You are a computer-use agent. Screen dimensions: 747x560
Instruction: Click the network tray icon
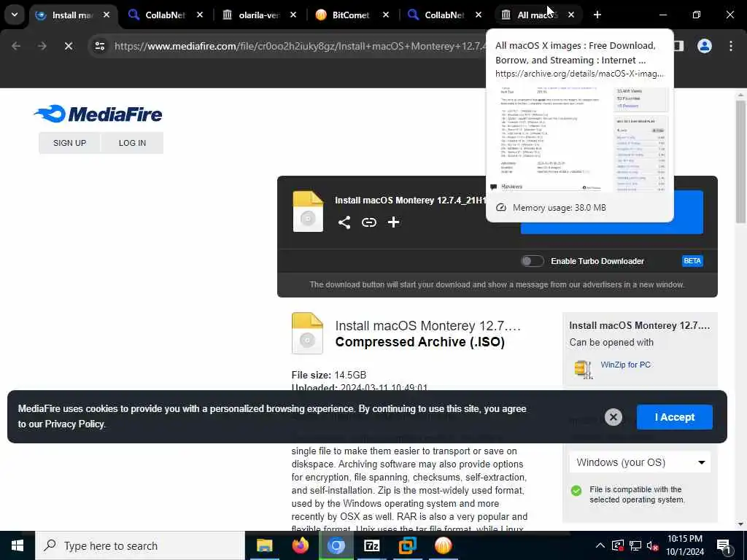click(x=635, y=545)
